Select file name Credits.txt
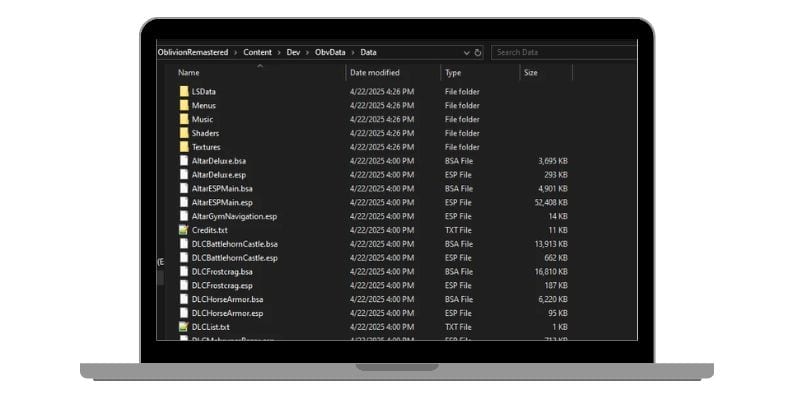 (210, 230)
